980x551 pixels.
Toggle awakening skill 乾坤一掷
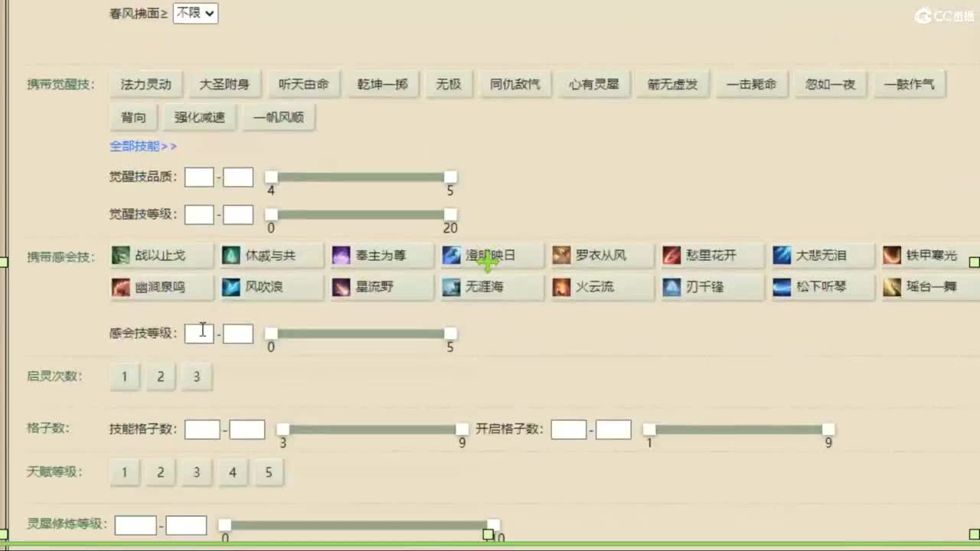click(x=382, y=84)
